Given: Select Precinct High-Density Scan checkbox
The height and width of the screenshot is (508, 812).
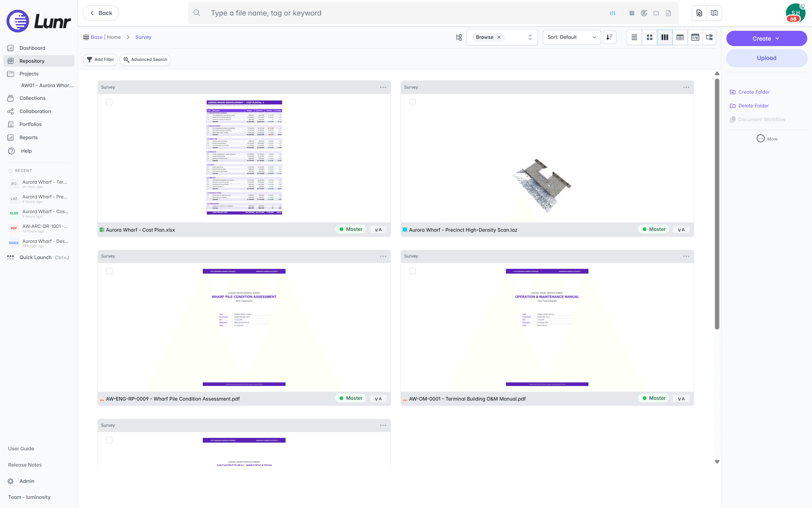Looking at the screenshot, I should click(412, 102).
